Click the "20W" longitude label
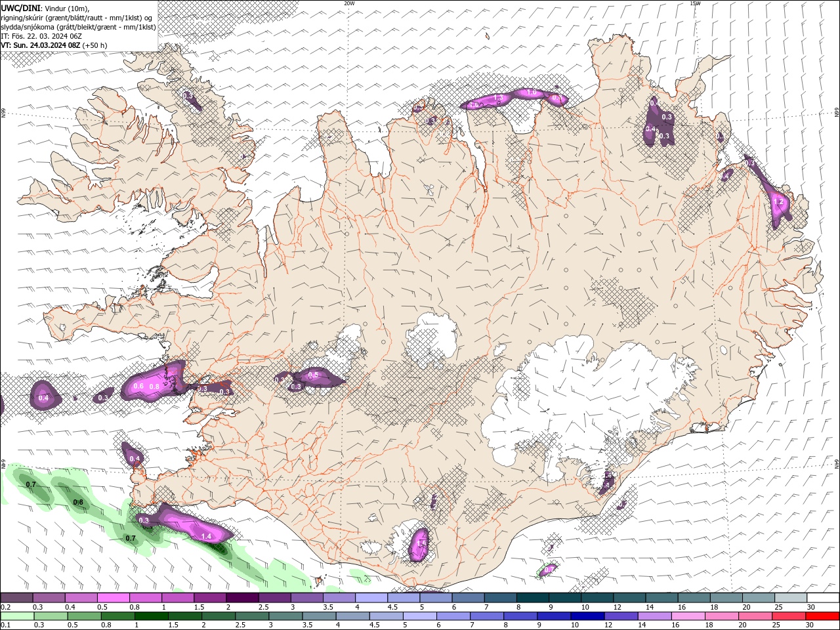Image resolution: width=840 pixels, height=630 pixels. pos(349,3)
